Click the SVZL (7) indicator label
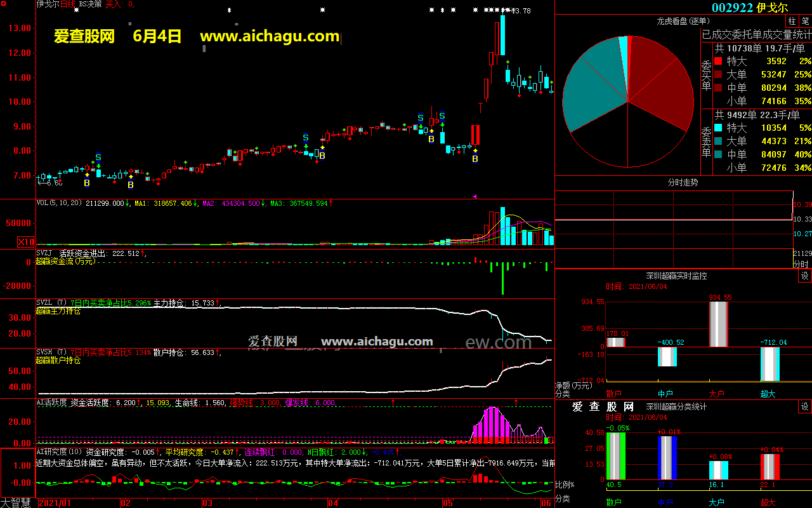812x508 pixels. (52, 303)
